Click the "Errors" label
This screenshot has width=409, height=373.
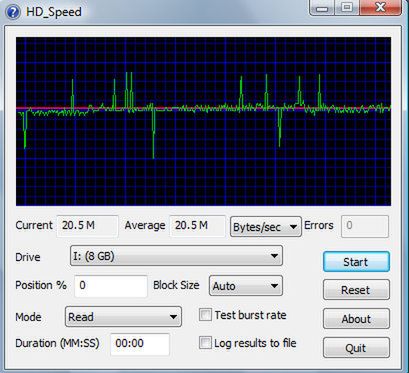(x=319, y=226)
